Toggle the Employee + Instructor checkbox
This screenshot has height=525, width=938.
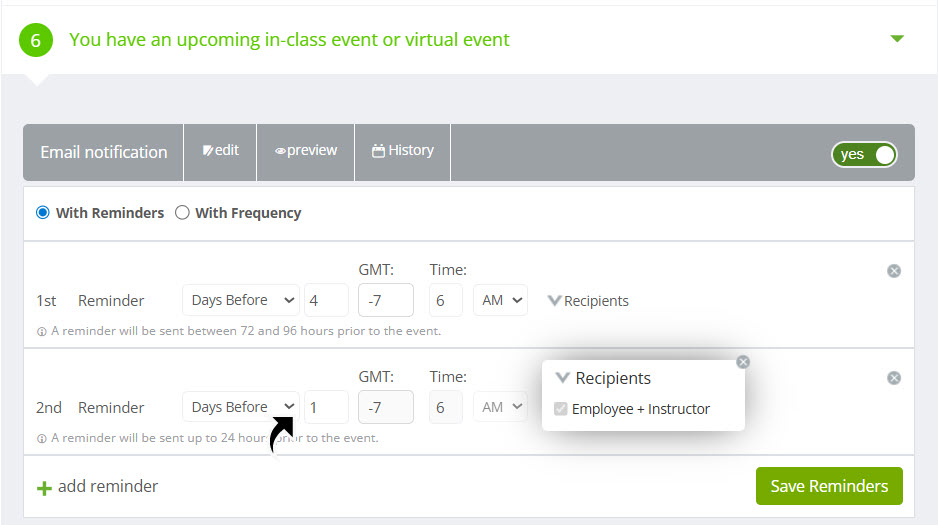pyautogui.click(x=561, y=409)
